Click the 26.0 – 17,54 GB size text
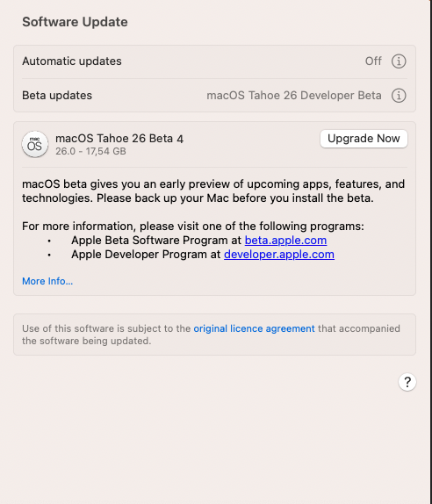Viewport: 432px width, 504px height. tap(90, 151)
